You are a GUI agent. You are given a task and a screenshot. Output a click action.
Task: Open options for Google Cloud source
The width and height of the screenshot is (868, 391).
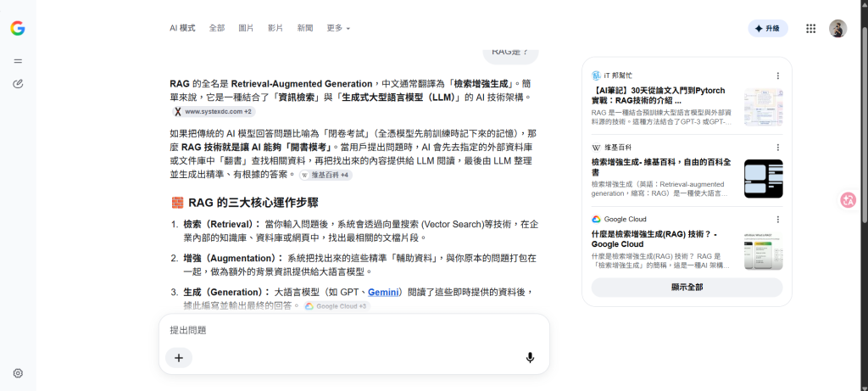click(778, 220)
